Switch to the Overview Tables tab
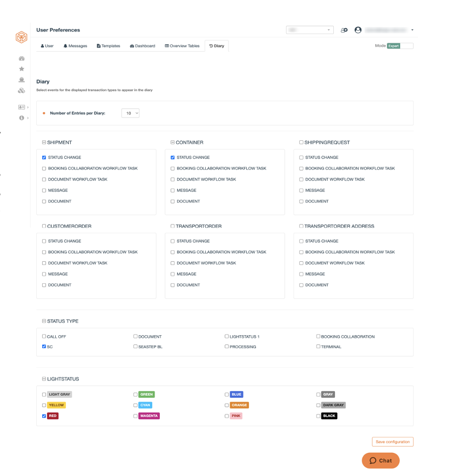 click(182, 46)
